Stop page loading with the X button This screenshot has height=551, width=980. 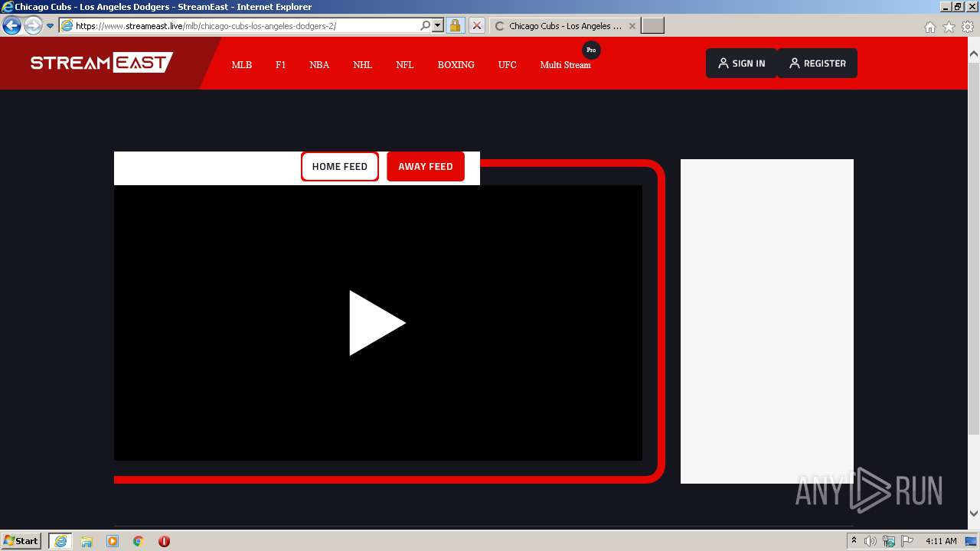477,25
